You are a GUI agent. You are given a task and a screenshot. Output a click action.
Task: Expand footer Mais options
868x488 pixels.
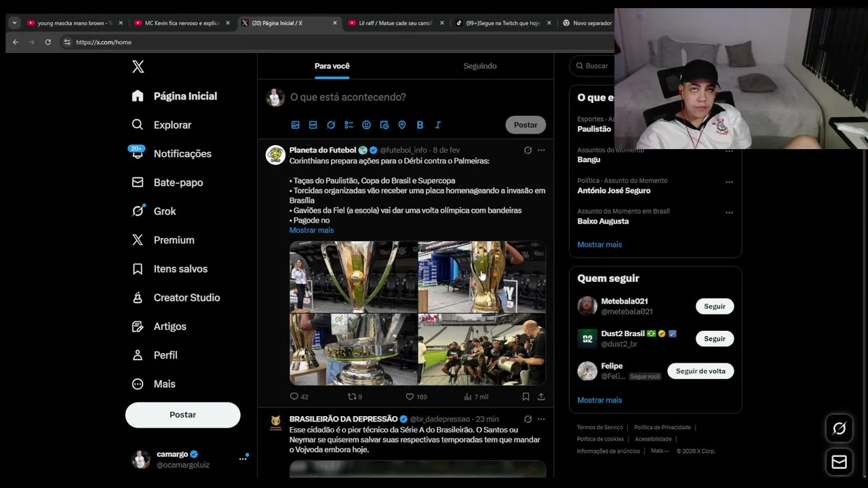coord(659,451)
